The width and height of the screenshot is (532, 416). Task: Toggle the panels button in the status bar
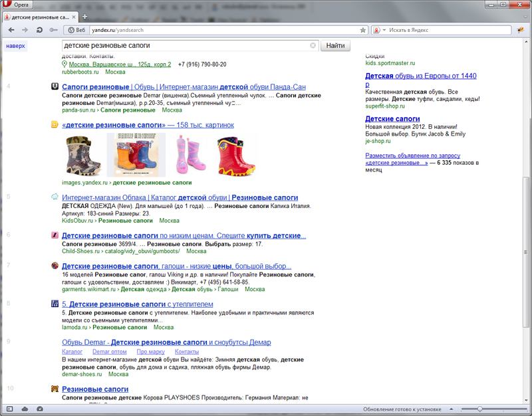(9, 409)
